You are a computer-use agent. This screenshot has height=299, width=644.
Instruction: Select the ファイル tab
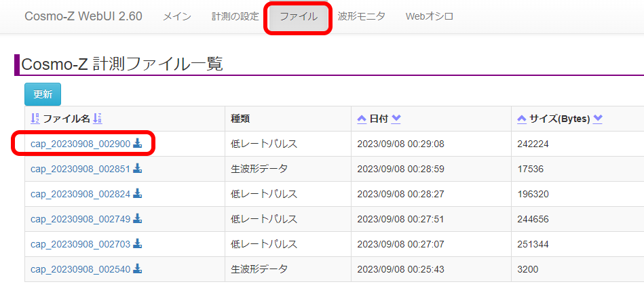[299, 16]
